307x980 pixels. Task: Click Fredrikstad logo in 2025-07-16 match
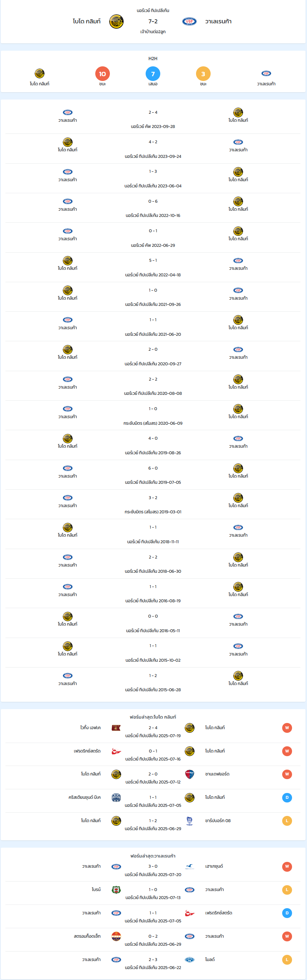116,751
